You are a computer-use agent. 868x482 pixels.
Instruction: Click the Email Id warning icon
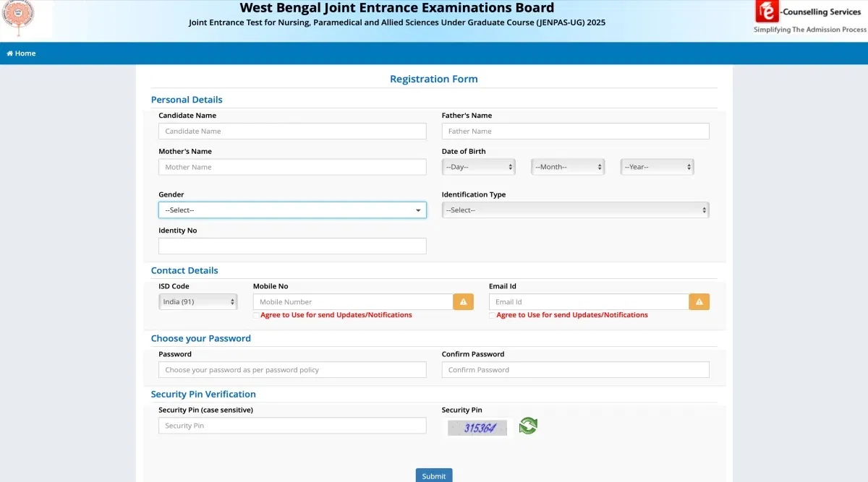[699, 302]
